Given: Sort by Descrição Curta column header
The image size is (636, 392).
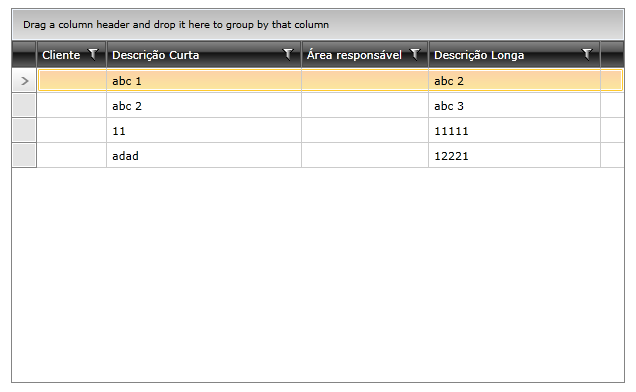Looking at the screenshot, I should coord(156,55).
